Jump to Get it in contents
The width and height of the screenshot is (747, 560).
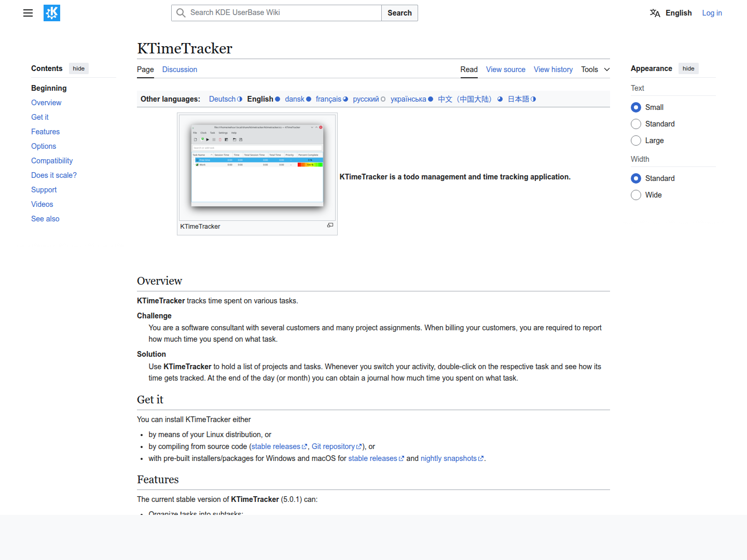click(x=40, y=117)
